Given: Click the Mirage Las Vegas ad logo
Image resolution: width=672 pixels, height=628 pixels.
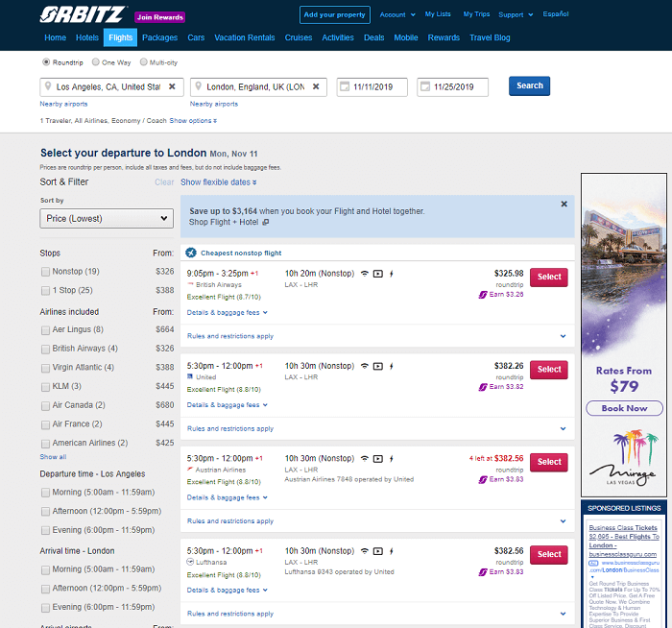Looking at the screenshot, I should [x=624, y=457].
